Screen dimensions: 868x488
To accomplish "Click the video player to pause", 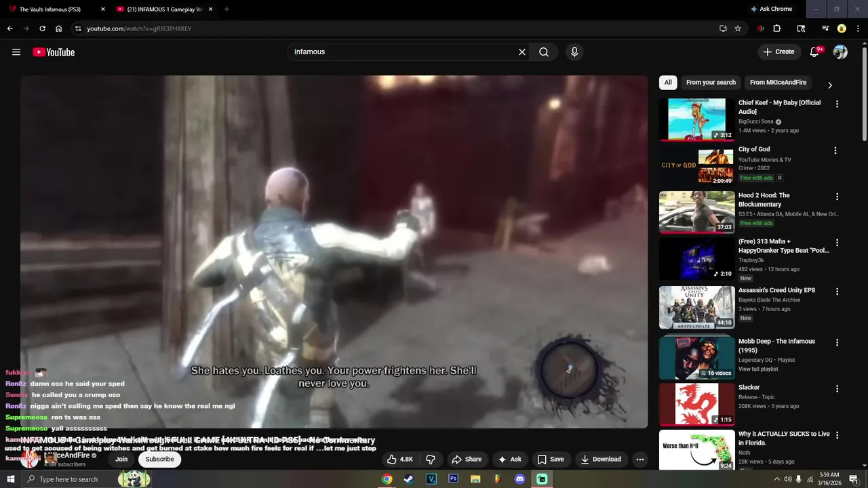I will coord(334,251).
